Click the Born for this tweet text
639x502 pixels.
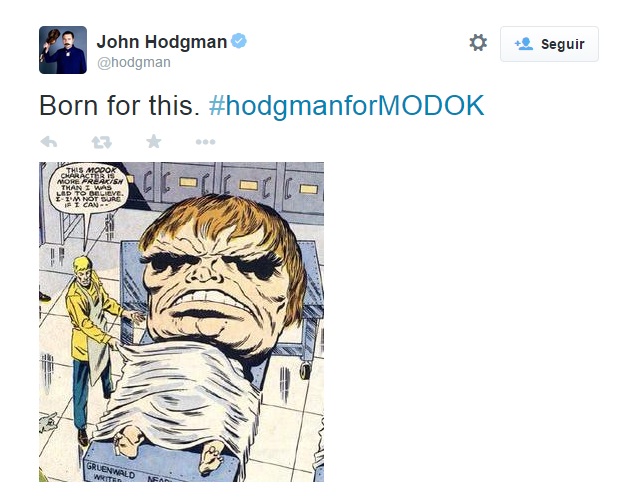[119, 106]
